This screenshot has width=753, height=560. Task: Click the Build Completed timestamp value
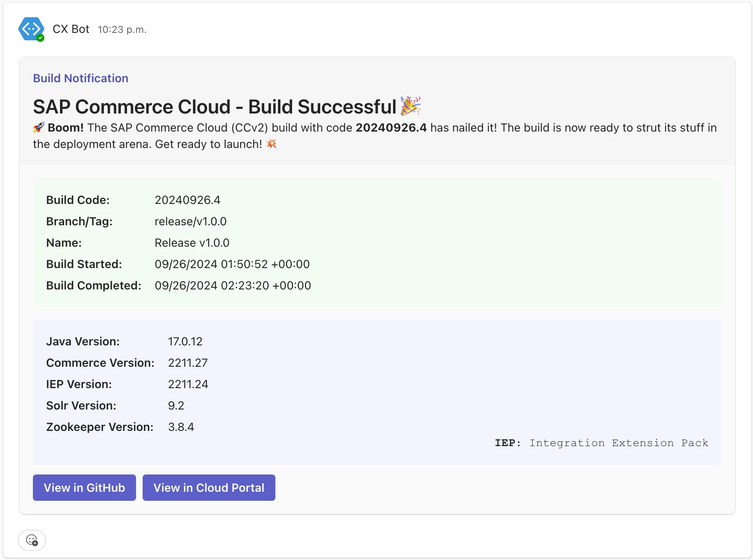(233, 286)
